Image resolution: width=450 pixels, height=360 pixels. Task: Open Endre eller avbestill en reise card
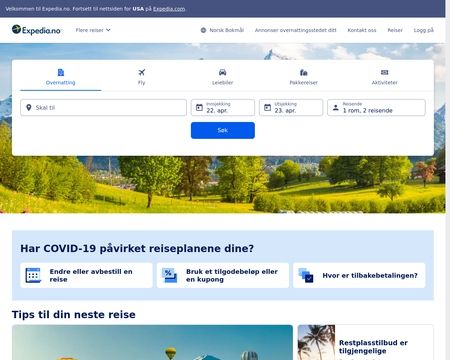(86, 275)
